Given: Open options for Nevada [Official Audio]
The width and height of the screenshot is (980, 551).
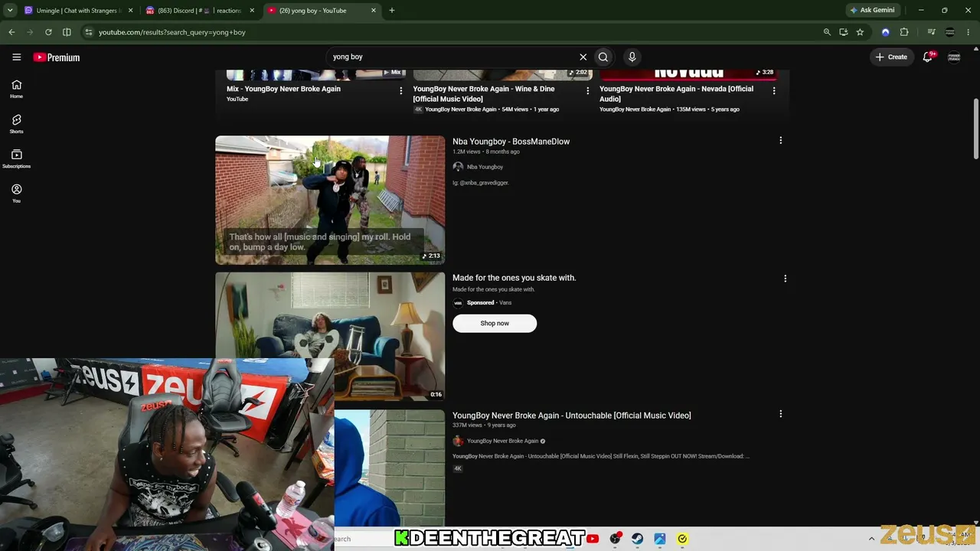Looking at the screenshot, I should (x=774, y=91).
